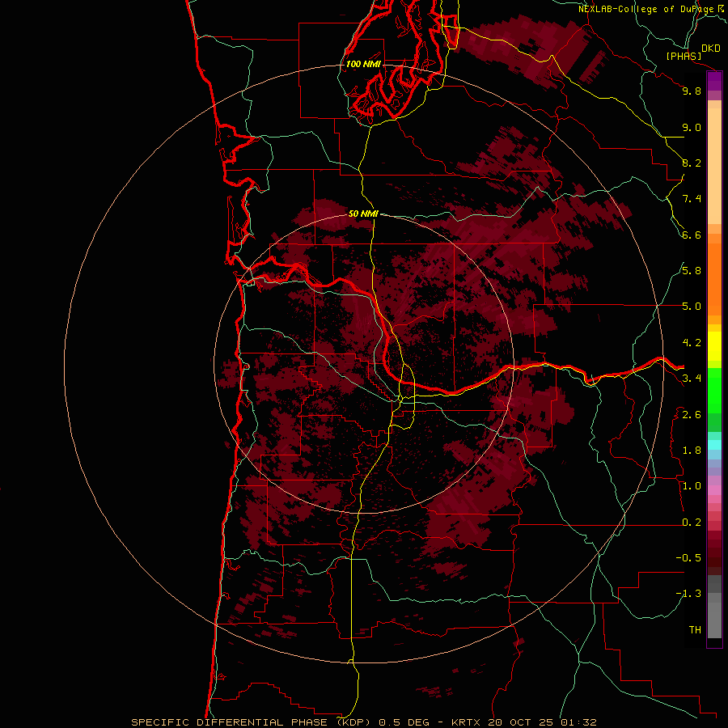Click the 1.0 scale value
Image resolution: width=728 pixels, height=728 pixels.
tap(692, 486)
